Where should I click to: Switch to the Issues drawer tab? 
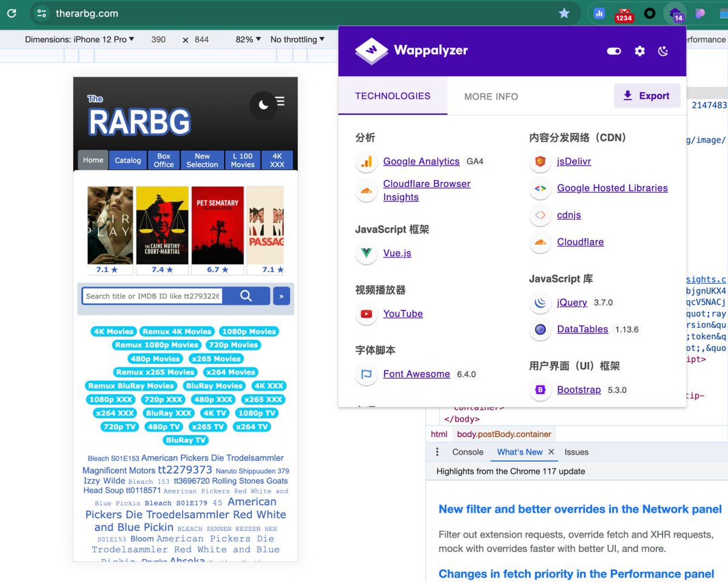576,452
